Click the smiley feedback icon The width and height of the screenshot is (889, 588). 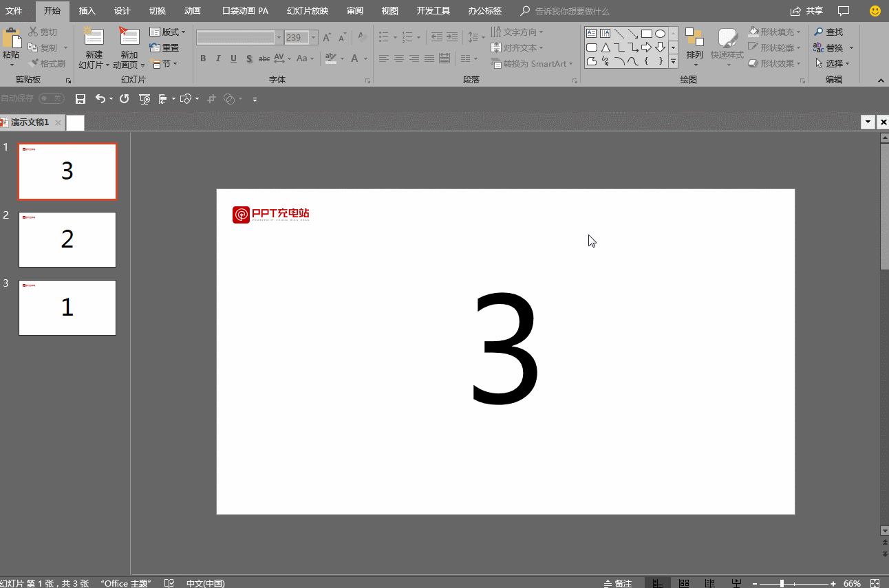click(x=875, y=11)
